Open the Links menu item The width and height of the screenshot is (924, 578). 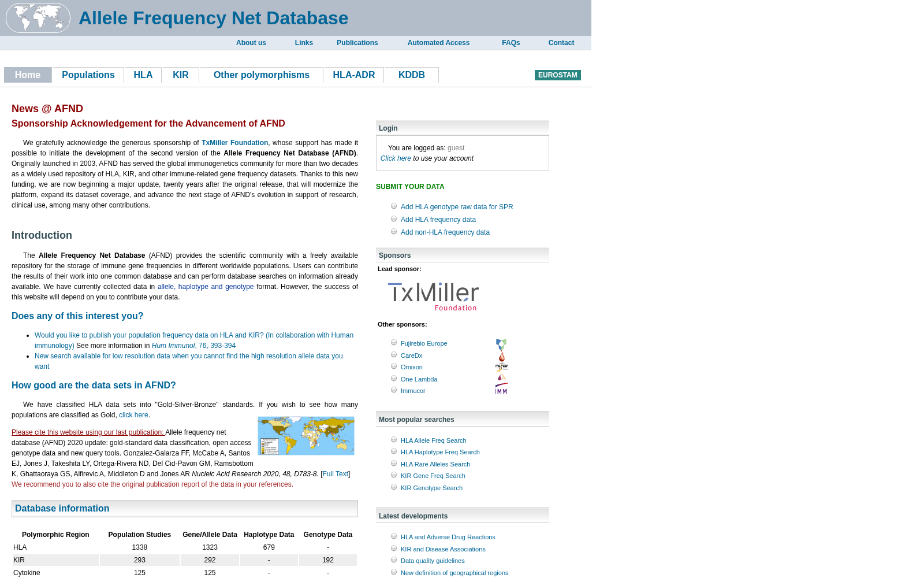(x=304, y=43)
